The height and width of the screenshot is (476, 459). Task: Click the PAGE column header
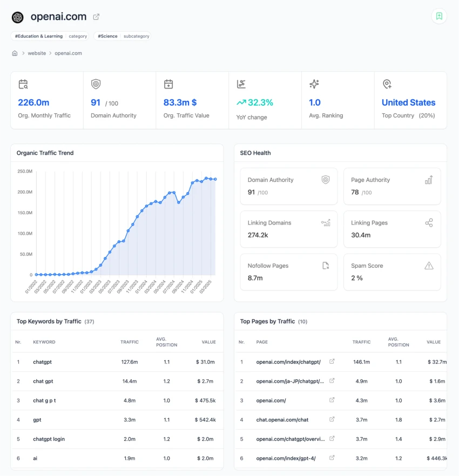[262, 342]
